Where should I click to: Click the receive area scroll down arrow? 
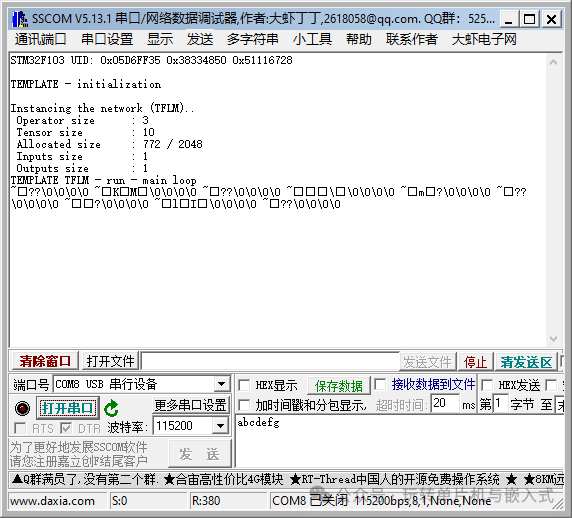pyautogui.click(x=553, y=339)
